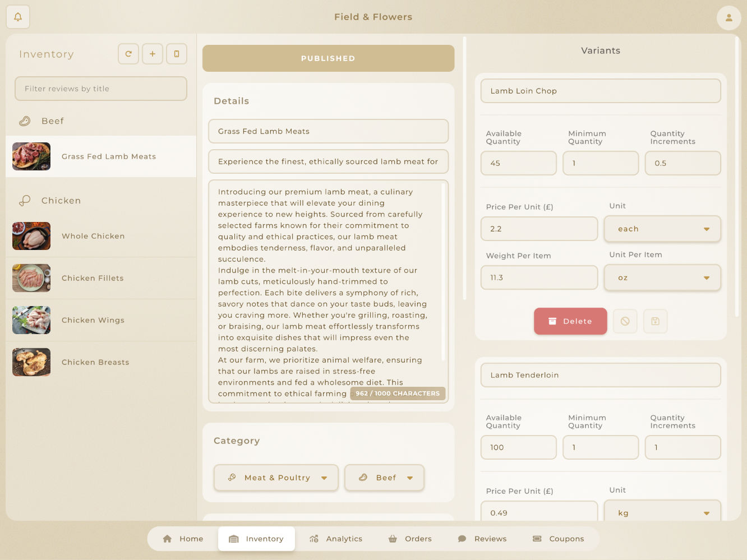
Task: Refresh the inventory list
Action: point(128,54)
